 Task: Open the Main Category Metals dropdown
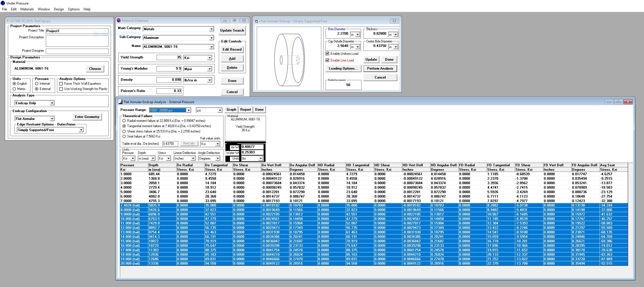[x=212, y=29]
